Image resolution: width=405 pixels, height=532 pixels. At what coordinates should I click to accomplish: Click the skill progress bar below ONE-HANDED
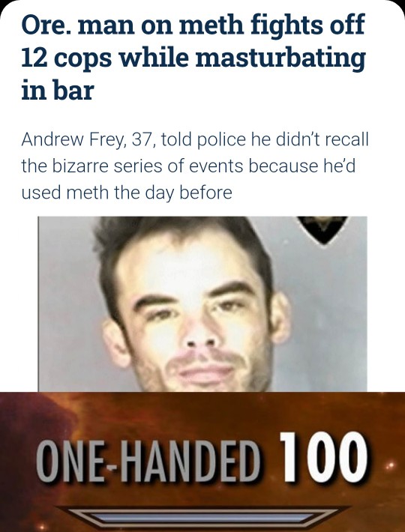[203, 518]
